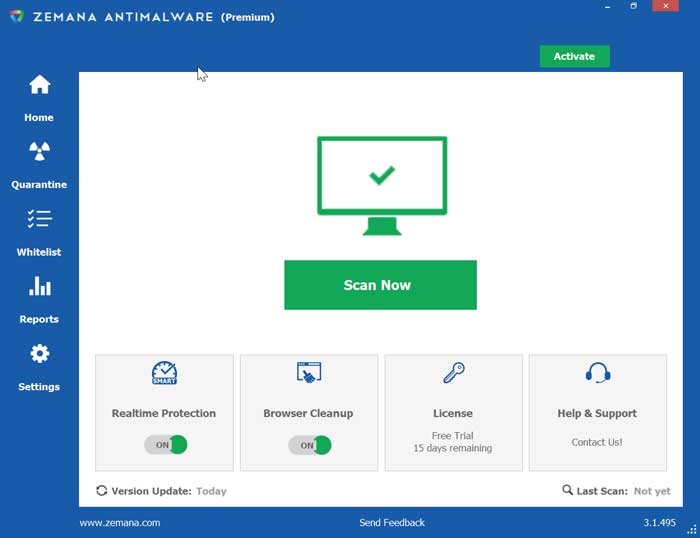The image size is (700, 538).
Task: Click the Not yet last scan value
Action: pyautogui.click(x=652, y=491)
